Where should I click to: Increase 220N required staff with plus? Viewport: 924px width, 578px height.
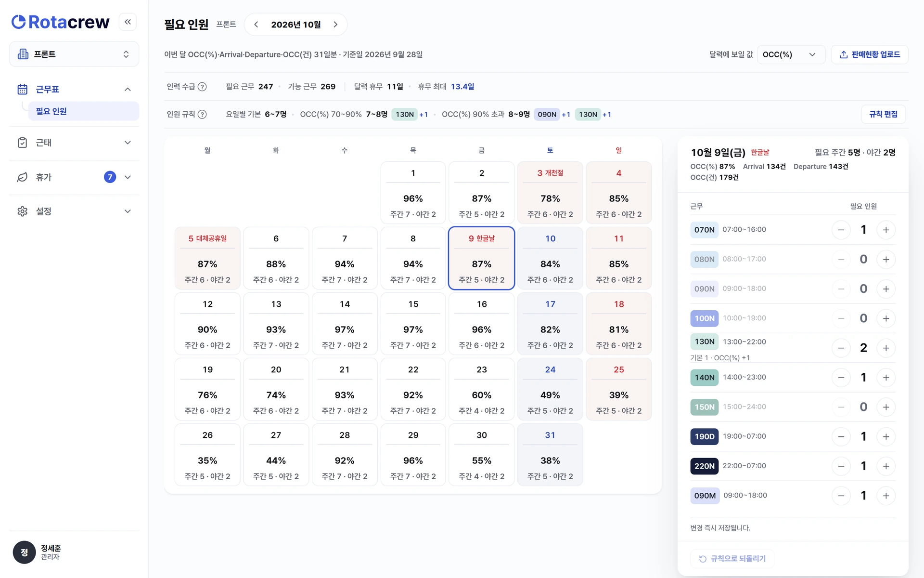886,466
